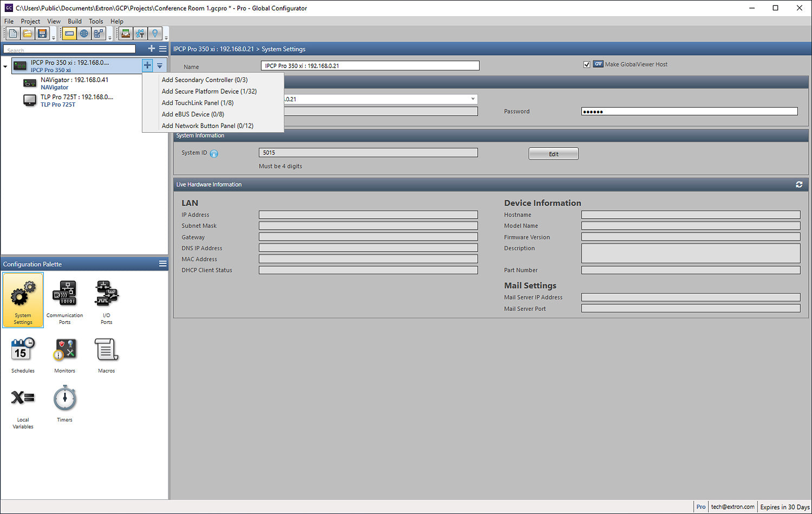Choose Add Secondary Controller (0/3)
Image resolution: width=812 pixels, height=514 pixels.
213,80
